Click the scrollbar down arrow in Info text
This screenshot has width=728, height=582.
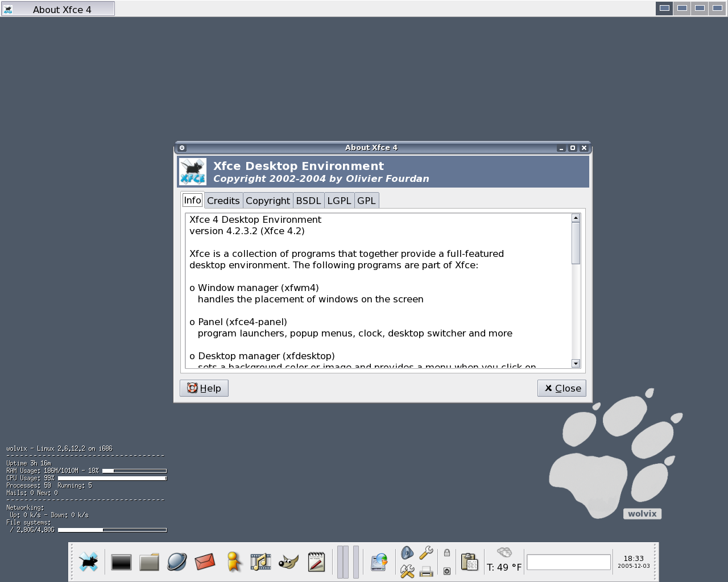point(576,364)
